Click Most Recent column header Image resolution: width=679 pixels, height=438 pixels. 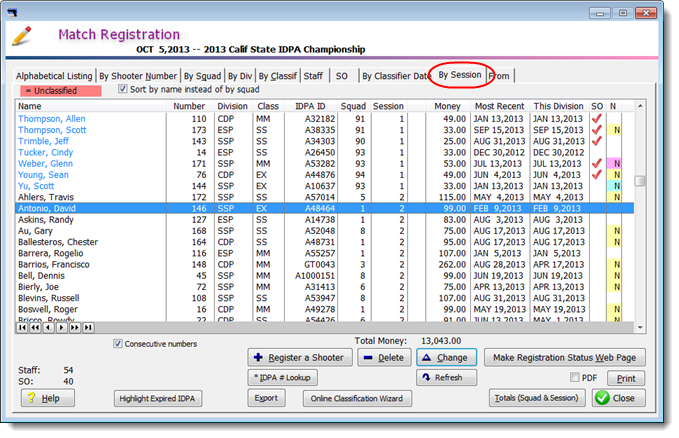point(499,106)
